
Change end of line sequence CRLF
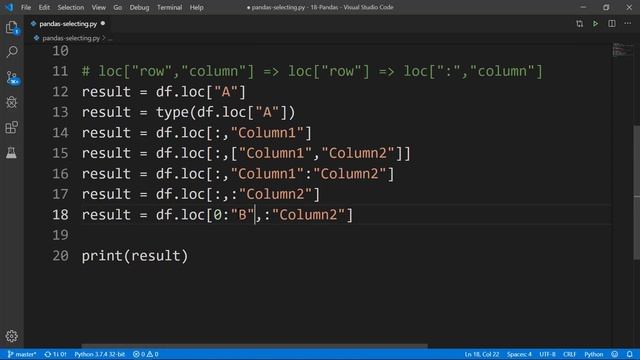click(x=569, y=354)
